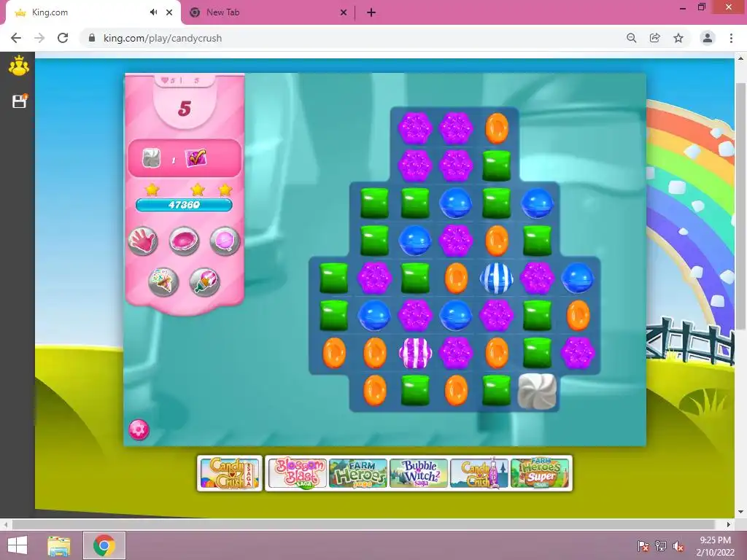747x560 pixels.
Task: Click the purple striped candy
Action: [x=415, y=353]
